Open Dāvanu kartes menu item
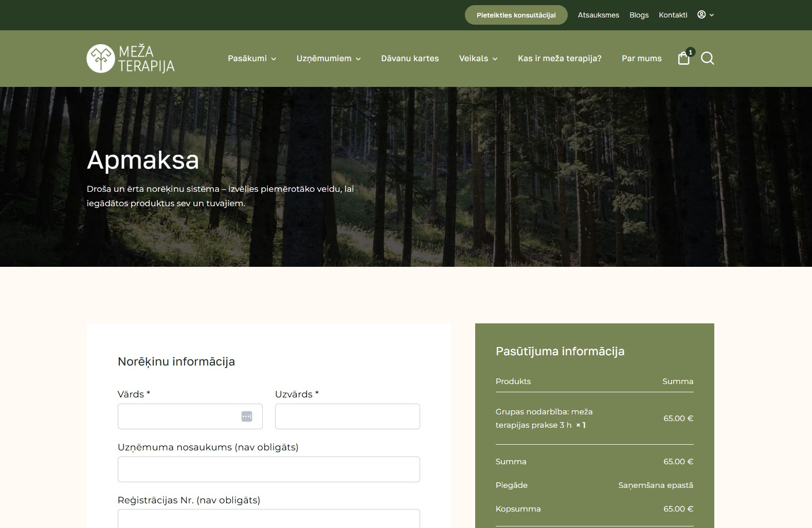 410,59
